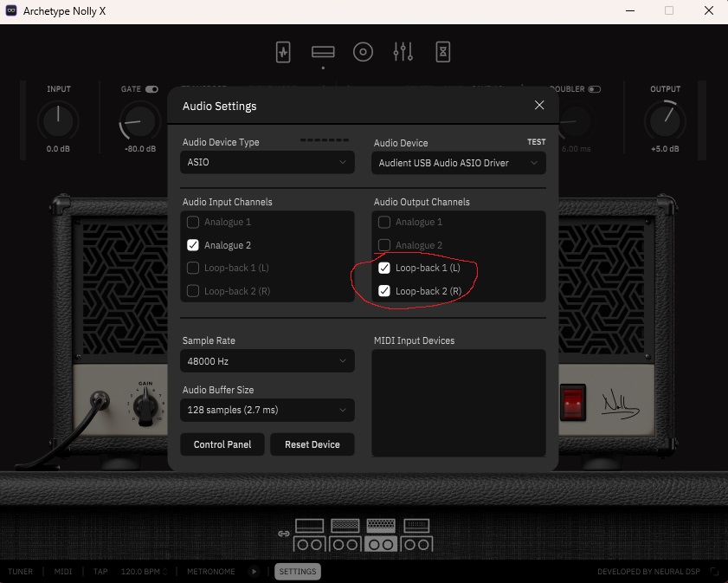
Task: Click Reset Device button
Action: (x=312, y=444)
